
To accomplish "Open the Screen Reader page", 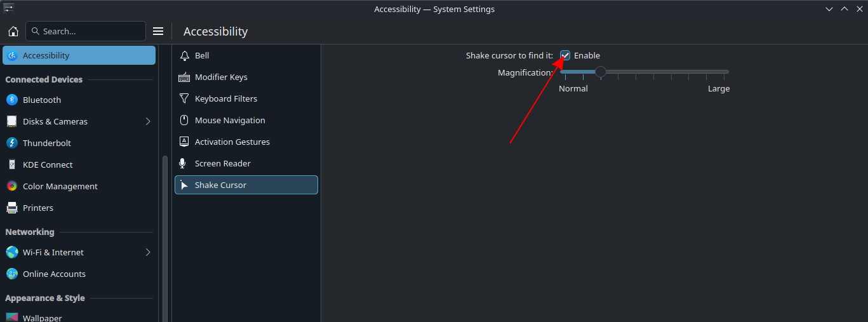I will coord(222,163).
